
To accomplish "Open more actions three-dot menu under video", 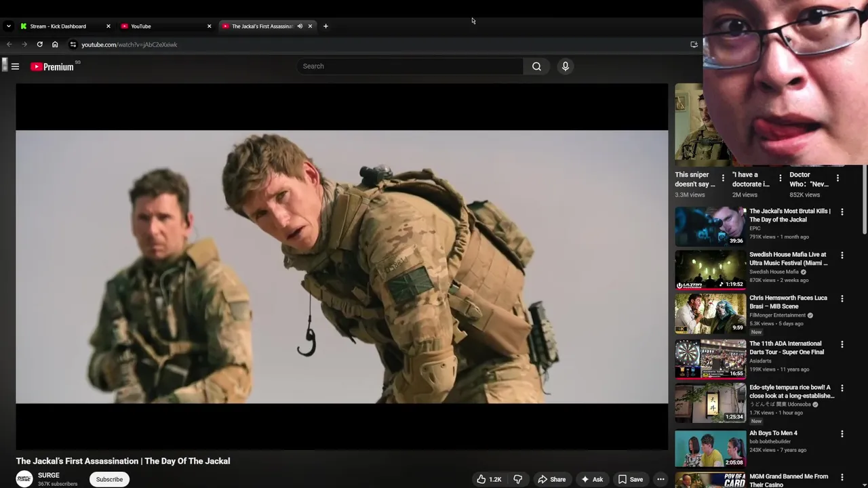I will click(x=660, y=479).
